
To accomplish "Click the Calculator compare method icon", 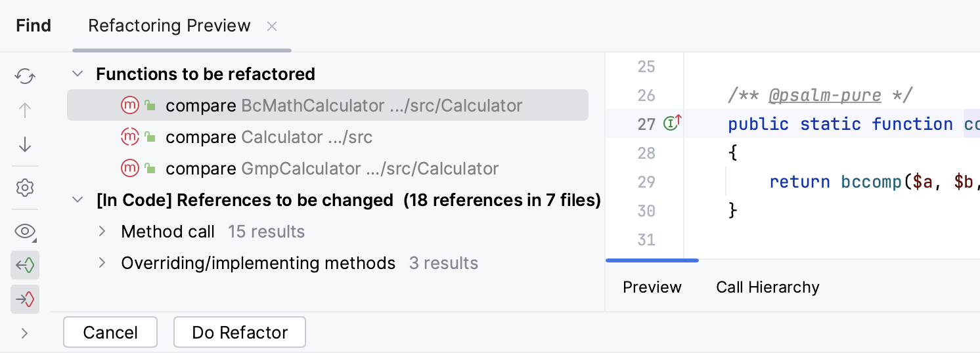I will coord(130,137).
